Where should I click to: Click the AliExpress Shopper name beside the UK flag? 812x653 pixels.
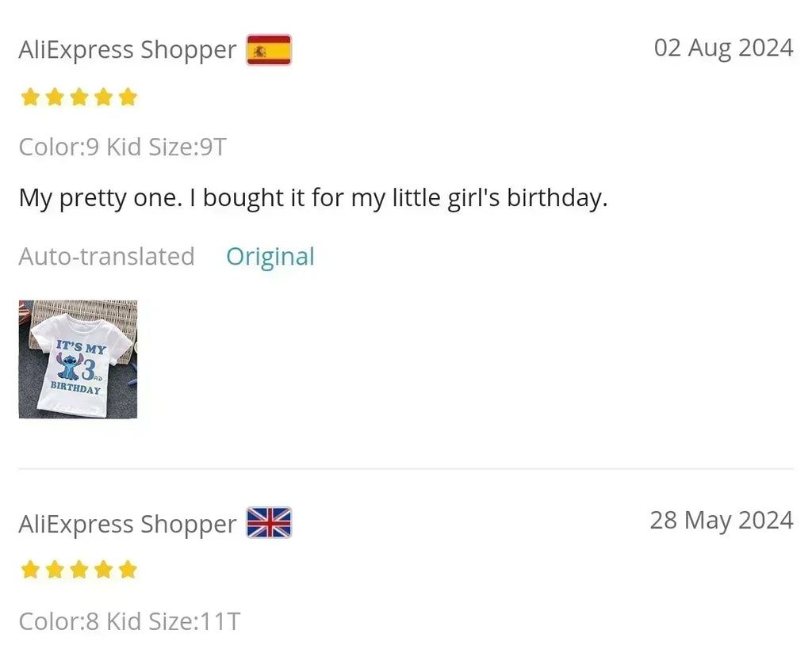(127, 524)
